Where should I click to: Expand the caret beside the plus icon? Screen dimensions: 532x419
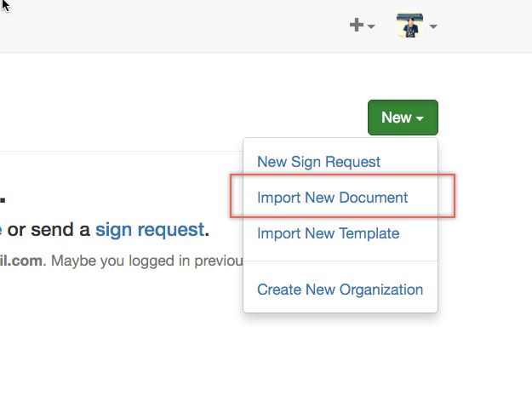[x=371, y=27]
